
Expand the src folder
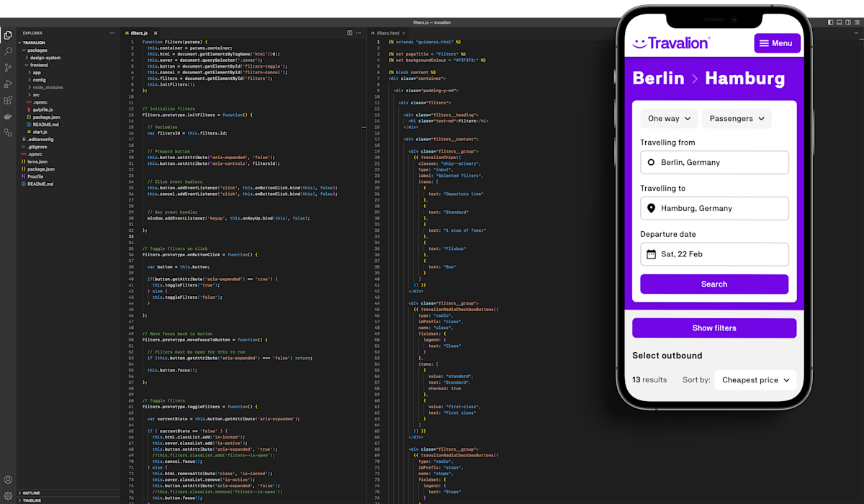point(35,94)
